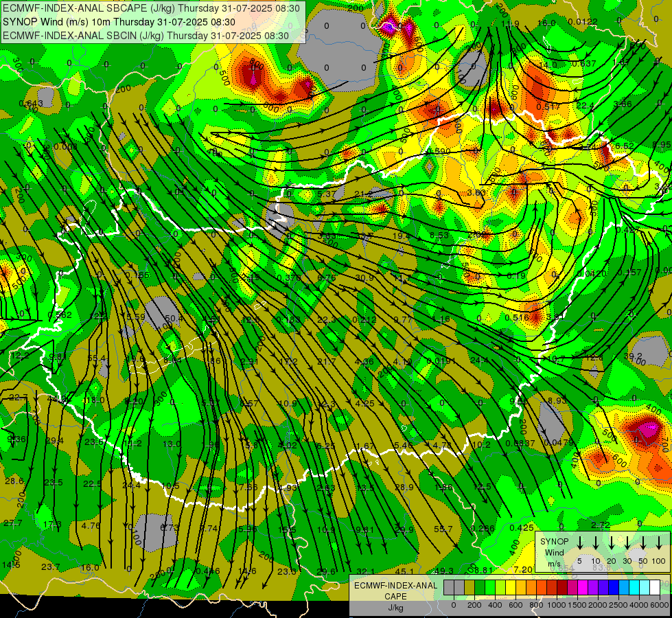Select the dark green CAPE legend swatch
672x618 pixels.
480,587
